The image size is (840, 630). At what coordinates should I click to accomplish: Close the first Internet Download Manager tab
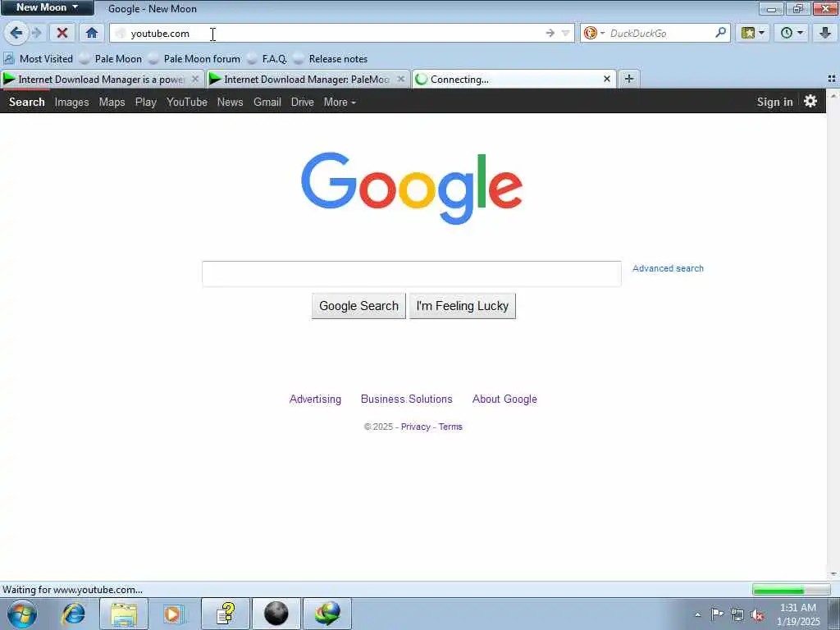(195, 79)
